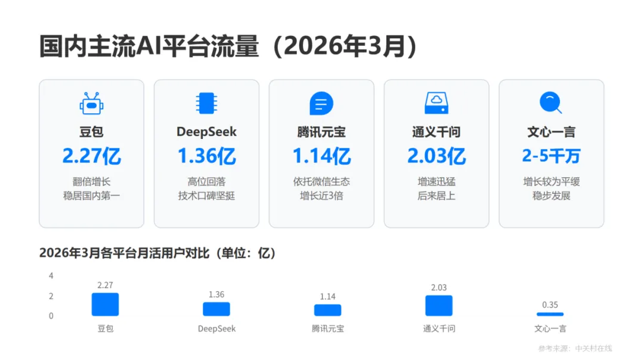The image size is (644, 362).
Task: Click the 豆包 card heading
Action: point(92,132)
